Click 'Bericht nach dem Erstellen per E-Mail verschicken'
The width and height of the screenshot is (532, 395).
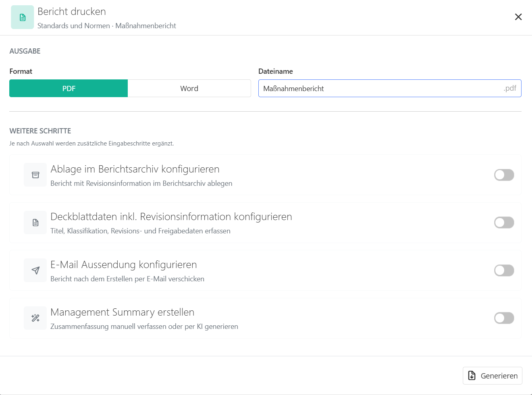[x=127, y=279]
